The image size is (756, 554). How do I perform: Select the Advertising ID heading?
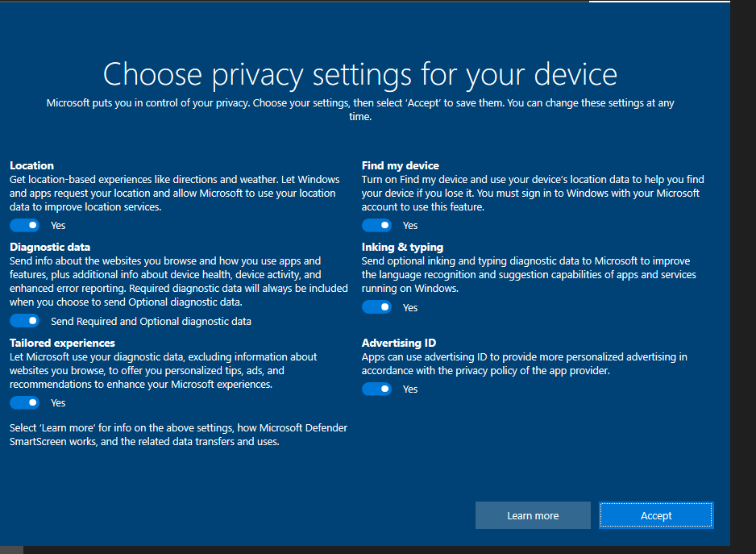pos(400,343)
